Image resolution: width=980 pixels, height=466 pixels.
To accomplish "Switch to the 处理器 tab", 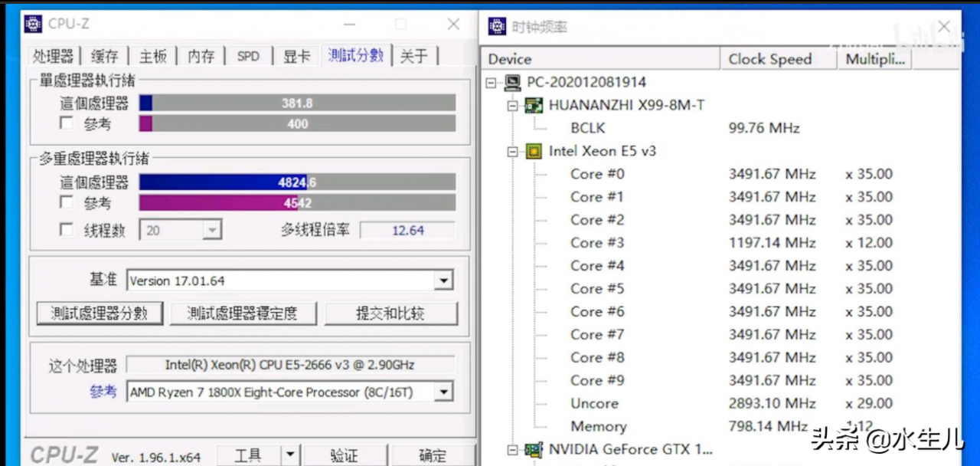I will [x=53, y=56].
